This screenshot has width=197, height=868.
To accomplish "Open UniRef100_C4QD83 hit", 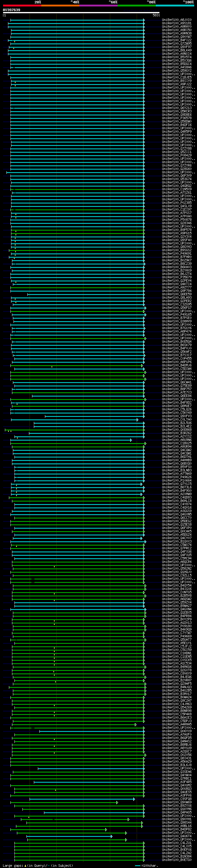I will tap(177, 497).
